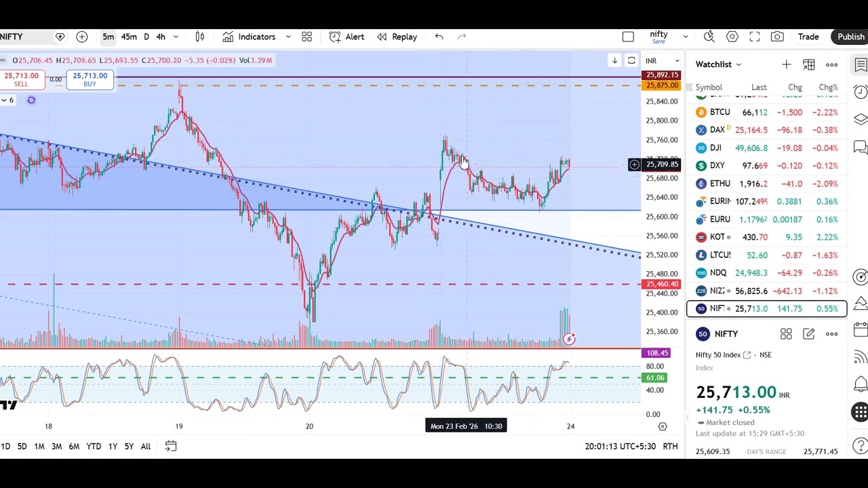Viewport: 868px width, 488px height.
Task: Select the NDQ watchlist row
Action: (767, 272)
